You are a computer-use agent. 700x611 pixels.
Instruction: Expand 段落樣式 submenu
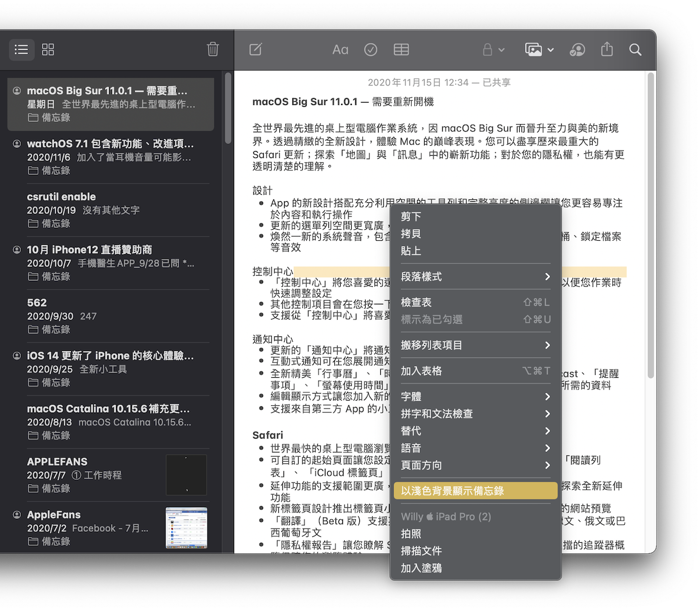(475, 276)
